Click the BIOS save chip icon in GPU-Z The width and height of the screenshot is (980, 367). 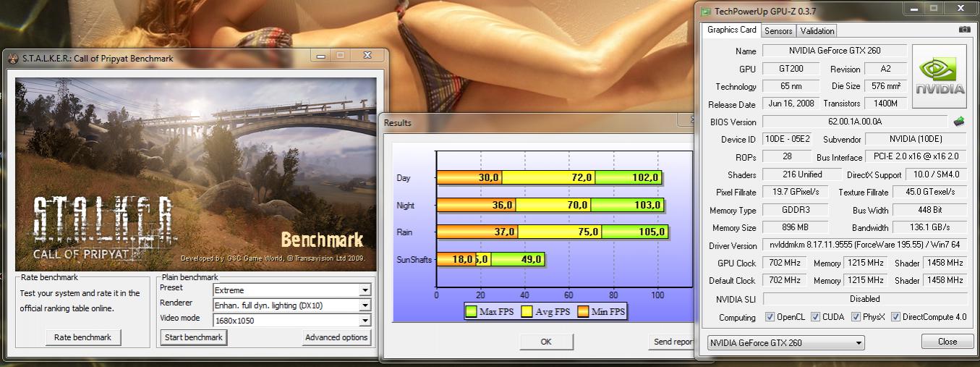pos(960,122)
